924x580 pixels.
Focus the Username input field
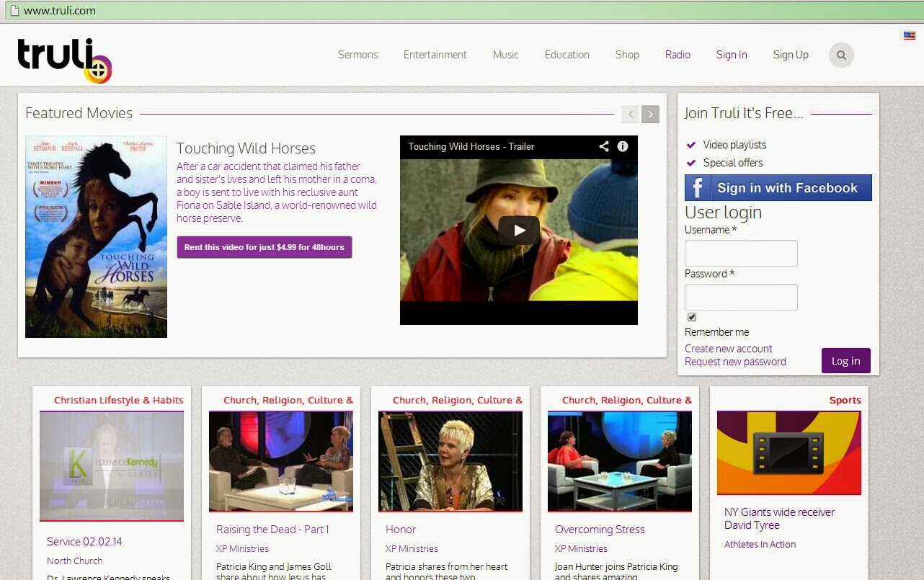click(741, 254)
